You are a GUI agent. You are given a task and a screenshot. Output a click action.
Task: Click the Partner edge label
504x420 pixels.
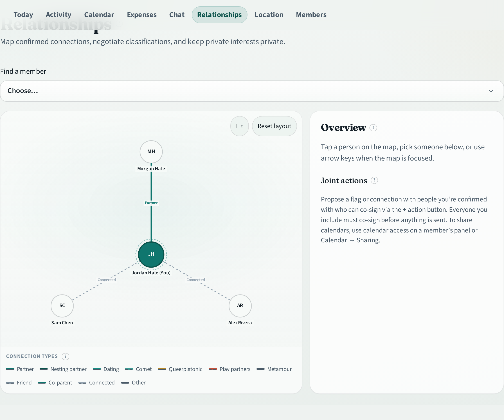coord(151,203)
